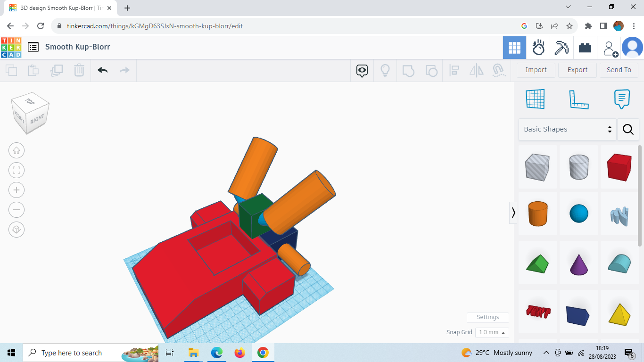Collapse the shapes panel with the chevron
Screen dimensions: 644x362
513,213
